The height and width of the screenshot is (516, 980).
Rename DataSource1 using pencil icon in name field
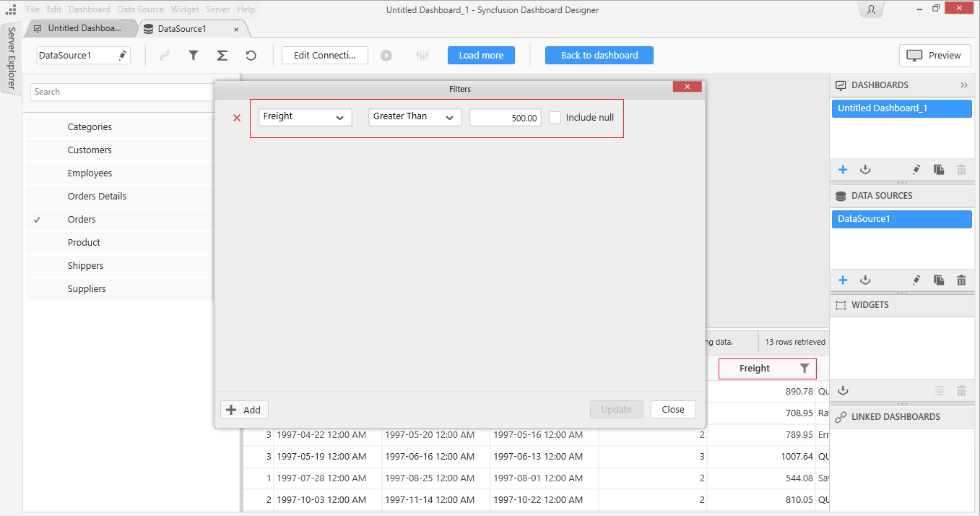[x=123, y=56]
